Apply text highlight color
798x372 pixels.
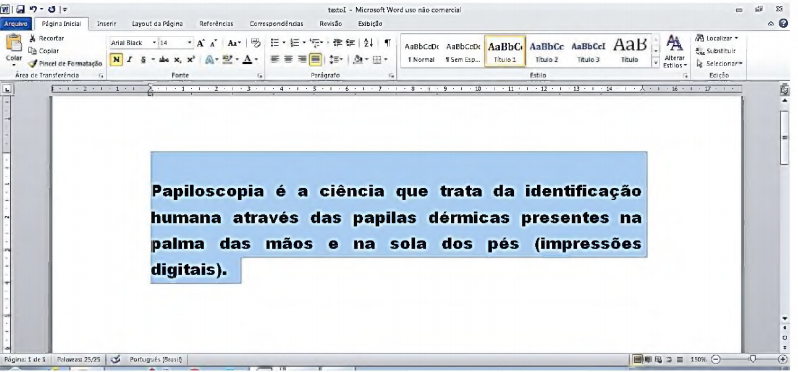pyautogui.click(x=227, y=60)
